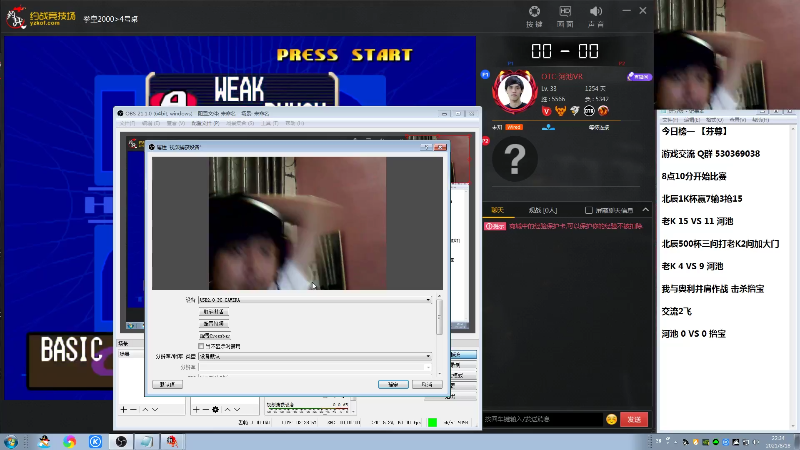Screen dimensions: 800x450
Task: Switch to the spectators tab showing 0 people
Action: pyautogui.click(x=542, y=210)
